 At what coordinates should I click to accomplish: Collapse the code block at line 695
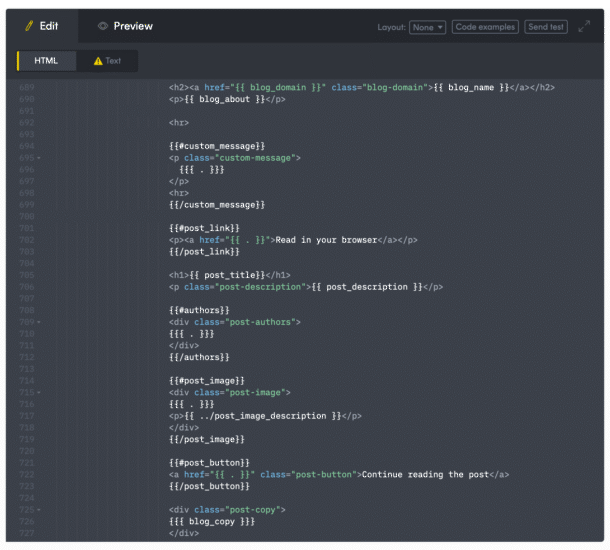click(39, 158)
